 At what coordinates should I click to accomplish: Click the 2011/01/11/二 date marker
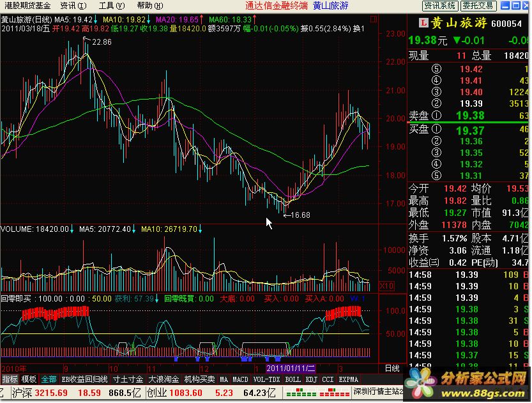click(x=291, y=369)
